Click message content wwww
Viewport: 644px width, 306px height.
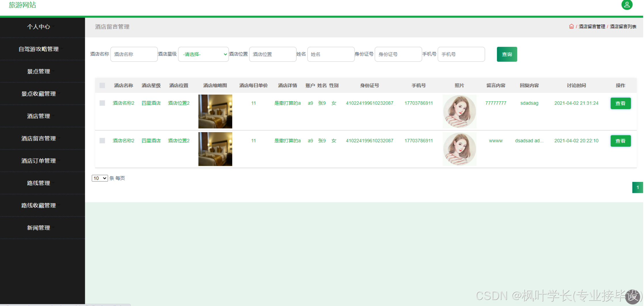pyautogui.click(x=496, y=141)
